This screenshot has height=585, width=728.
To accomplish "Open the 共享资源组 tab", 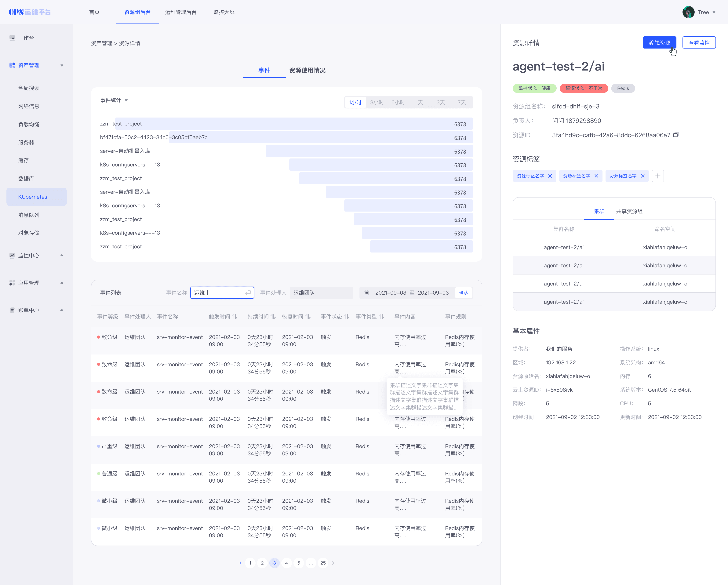I will coord(629,211).
